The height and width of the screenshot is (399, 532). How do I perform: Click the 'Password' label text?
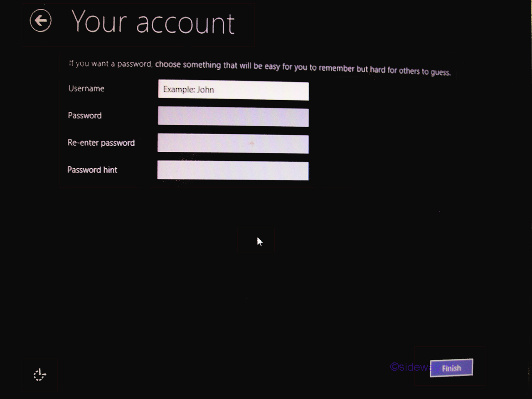[84, 116]
